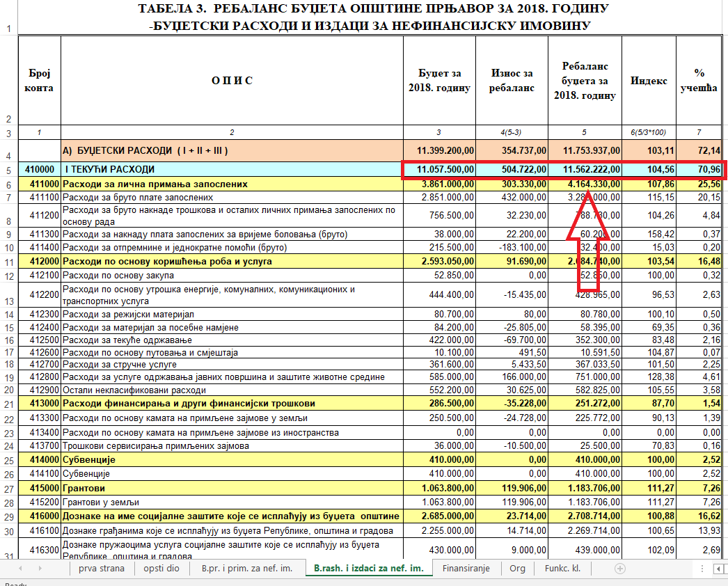
Task: Select the row 5 header
Action: pos(9,170)
